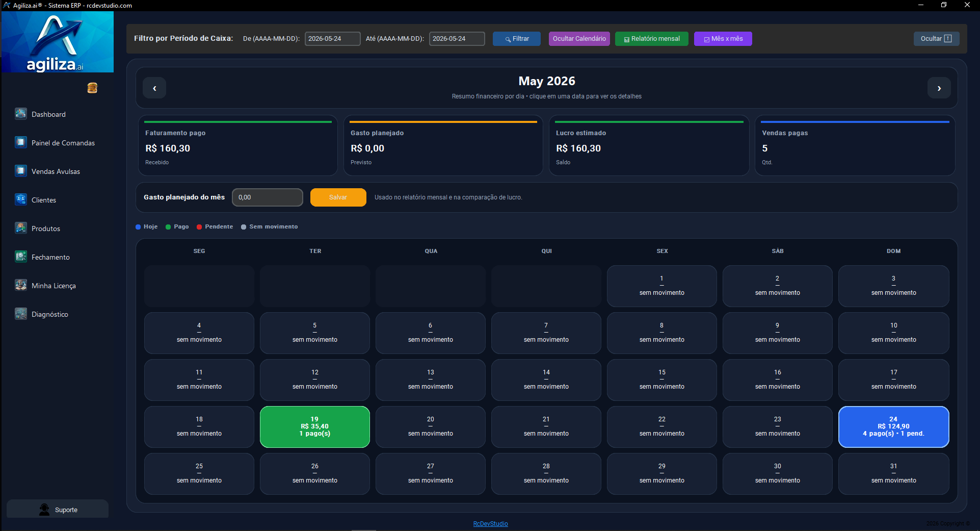The image size is (980, 531).
Task: Open the Relatório mensal report
Action: pyautogui.click(x=652, y=39)
